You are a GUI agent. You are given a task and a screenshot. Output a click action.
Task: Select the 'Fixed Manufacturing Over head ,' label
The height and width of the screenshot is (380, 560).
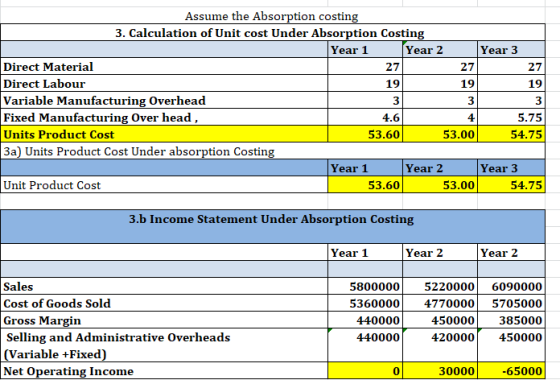coord(101,118)
